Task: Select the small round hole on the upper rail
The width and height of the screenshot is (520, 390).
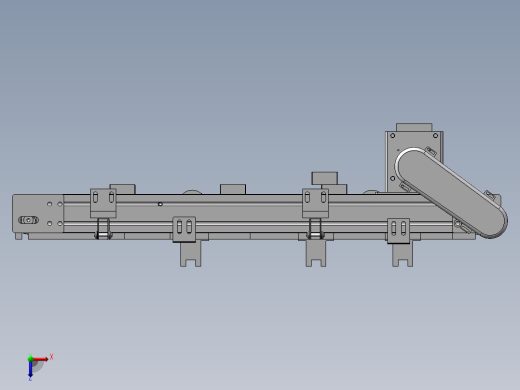Action: click(160, 204)
